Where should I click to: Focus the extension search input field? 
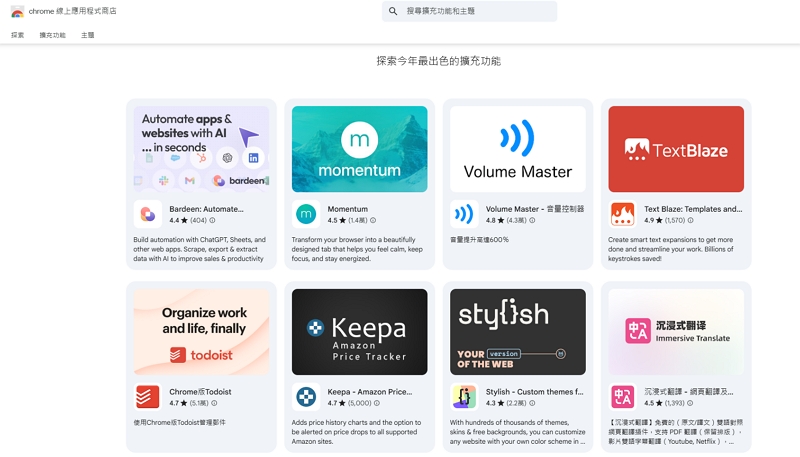click(469, 11)
